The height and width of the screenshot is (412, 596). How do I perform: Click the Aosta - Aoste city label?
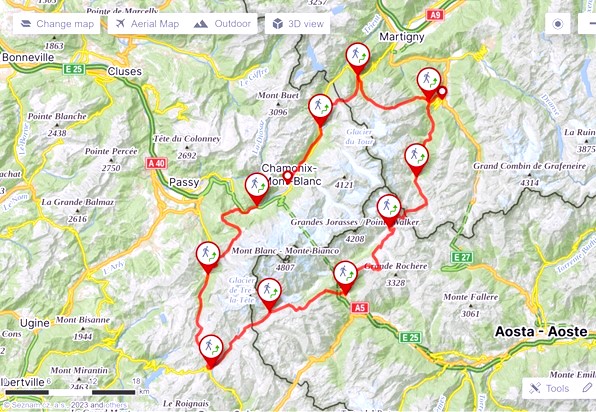pyautogui.click(x=541, y=332)
